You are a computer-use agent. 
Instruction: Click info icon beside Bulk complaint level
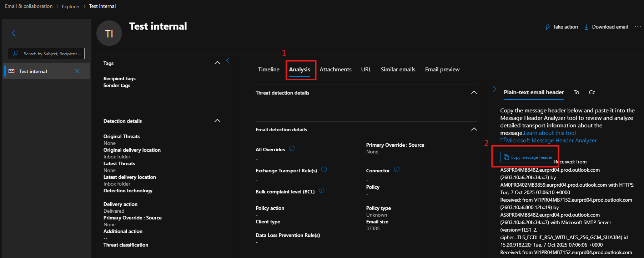tap(321, 191)
